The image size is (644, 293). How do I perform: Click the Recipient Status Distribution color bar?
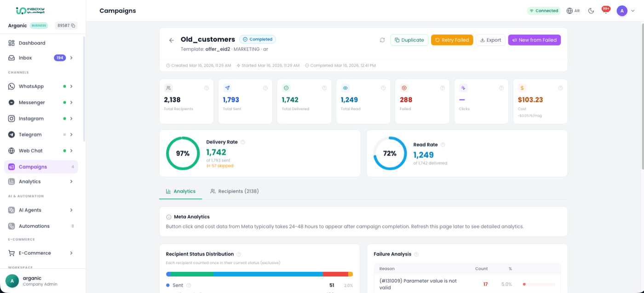pyautogui.click(x=259, y=274)
